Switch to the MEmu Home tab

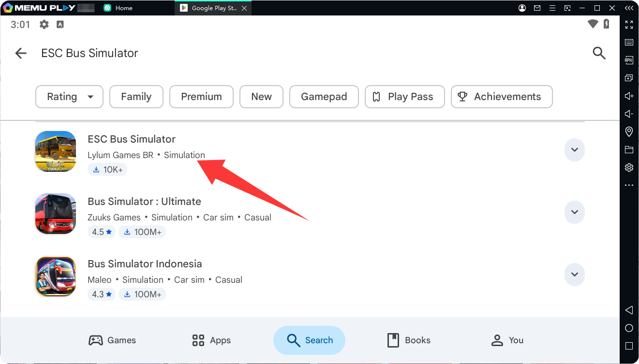[118, 8]
